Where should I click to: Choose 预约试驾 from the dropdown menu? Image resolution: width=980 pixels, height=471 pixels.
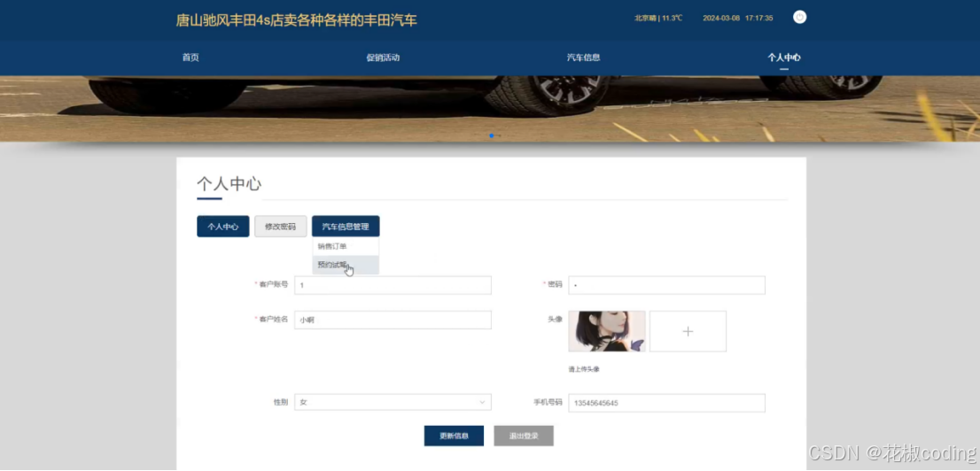click(x=346, y=264)
